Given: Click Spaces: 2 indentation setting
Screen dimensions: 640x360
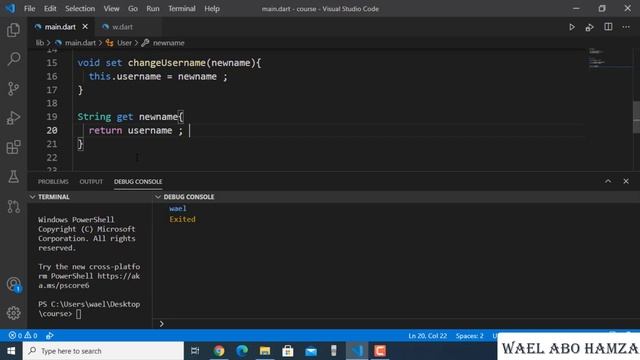Looking at the screenshot, I should 469,336.
